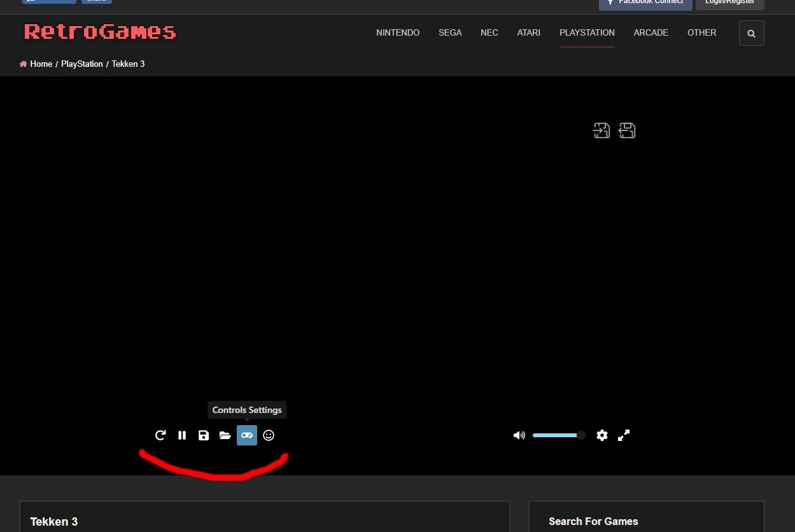Open the ARCADE menu

click(651, 32)
